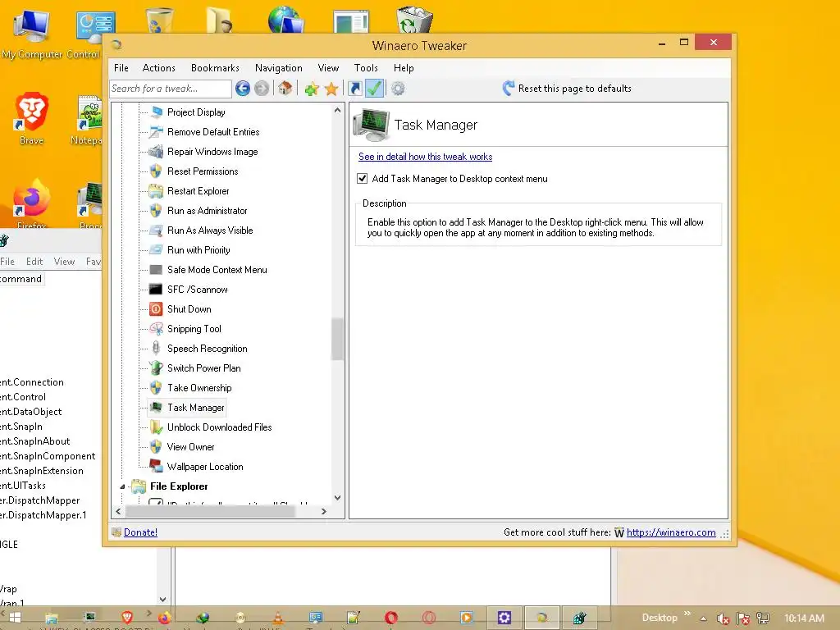Click the tree scroll up arrow
Viewport: 840px width, 630px height.
(x=337, y=111)
